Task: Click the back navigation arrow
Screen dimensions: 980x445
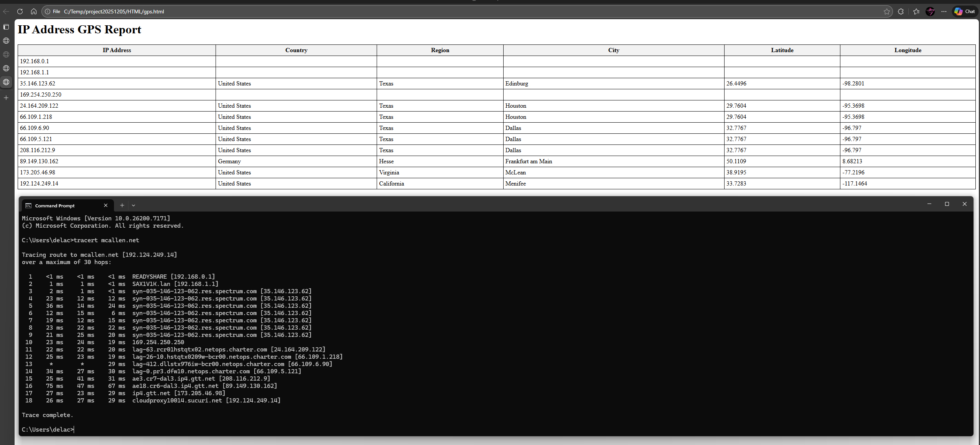Action: click(6, 11)
